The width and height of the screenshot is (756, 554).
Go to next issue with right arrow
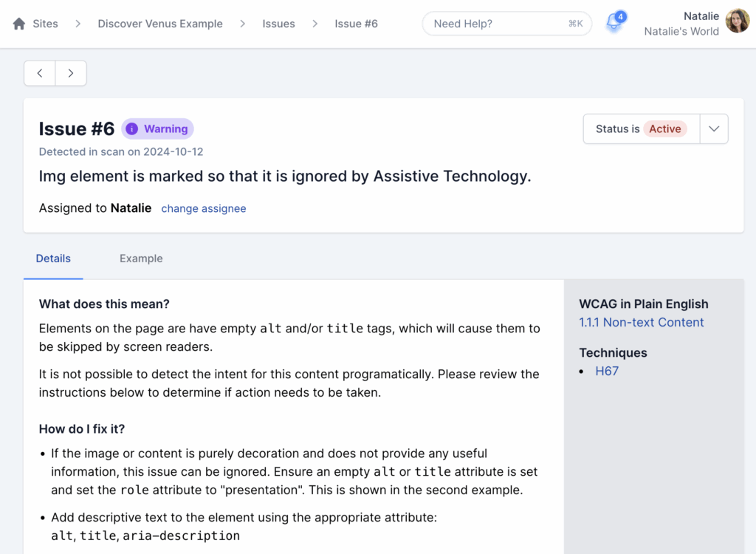(71, 73)
